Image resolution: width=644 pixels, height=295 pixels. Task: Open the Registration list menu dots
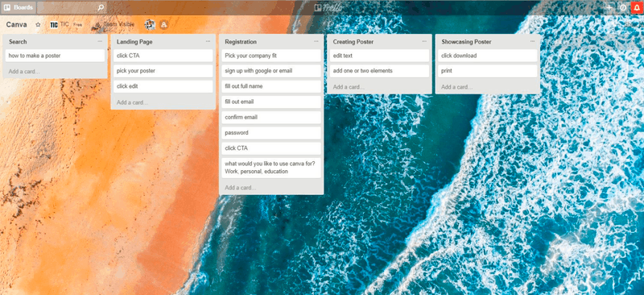coord(316,42)
